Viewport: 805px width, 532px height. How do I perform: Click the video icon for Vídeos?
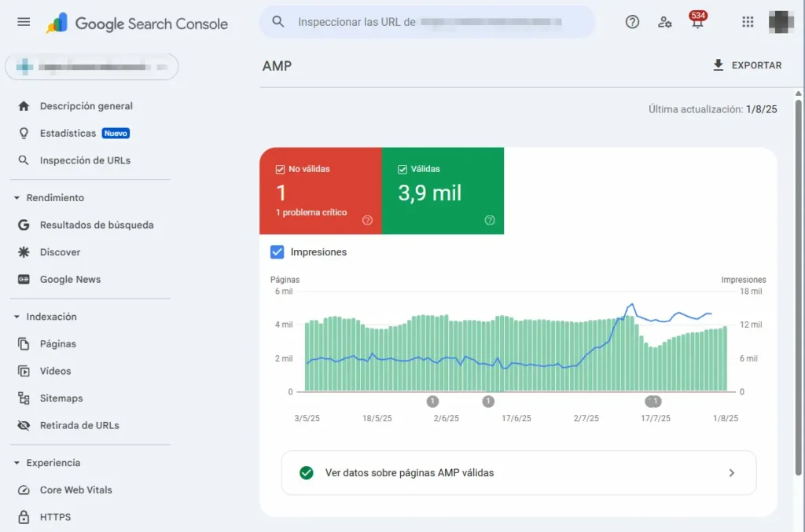(x=24, y=371)
